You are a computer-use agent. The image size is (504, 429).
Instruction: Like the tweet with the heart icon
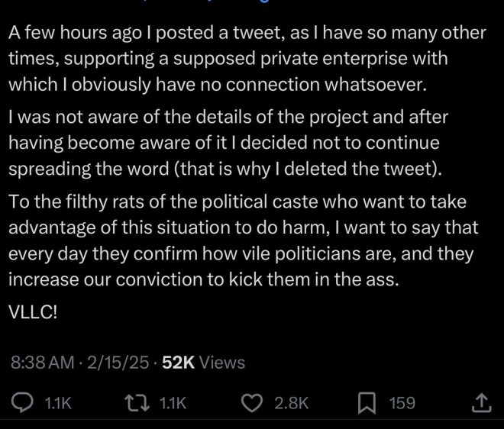pos(252,403)
